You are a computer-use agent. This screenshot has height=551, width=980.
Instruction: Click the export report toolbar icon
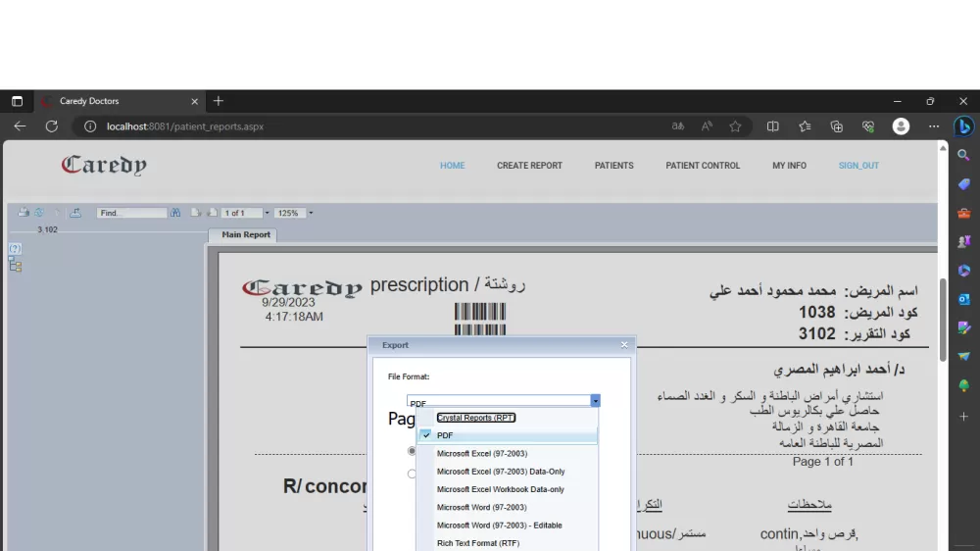(x=75, y=213)
